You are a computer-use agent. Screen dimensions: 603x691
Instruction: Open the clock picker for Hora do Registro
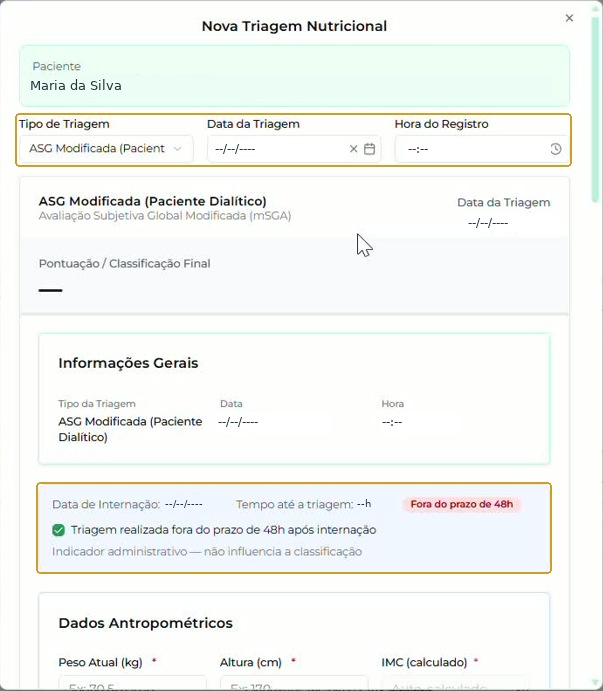coord(555,149)
